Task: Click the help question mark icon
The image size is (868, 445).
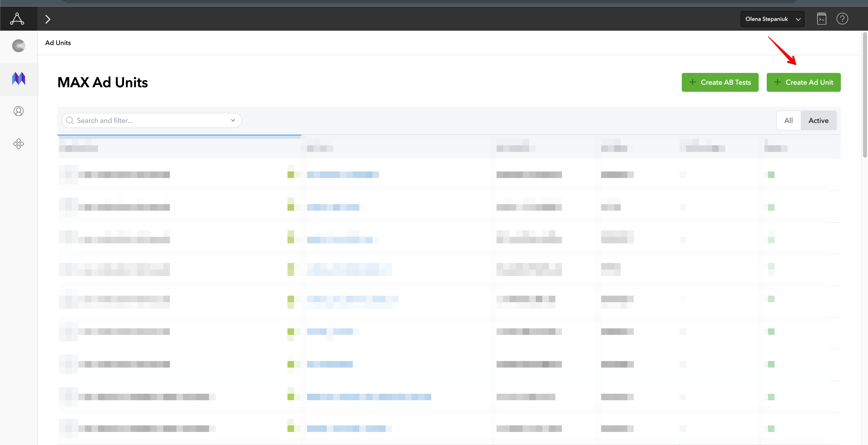Action: click(842, 19)
